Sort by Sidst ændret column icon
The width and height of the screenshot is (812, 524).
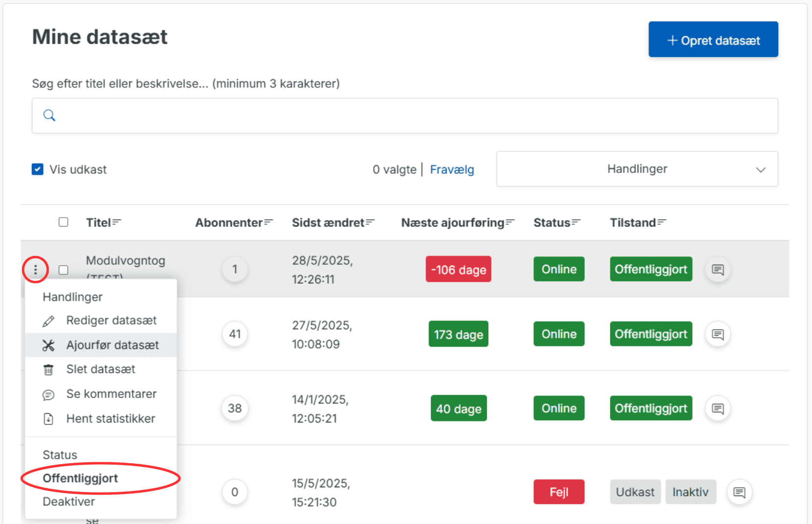(370, 223)
